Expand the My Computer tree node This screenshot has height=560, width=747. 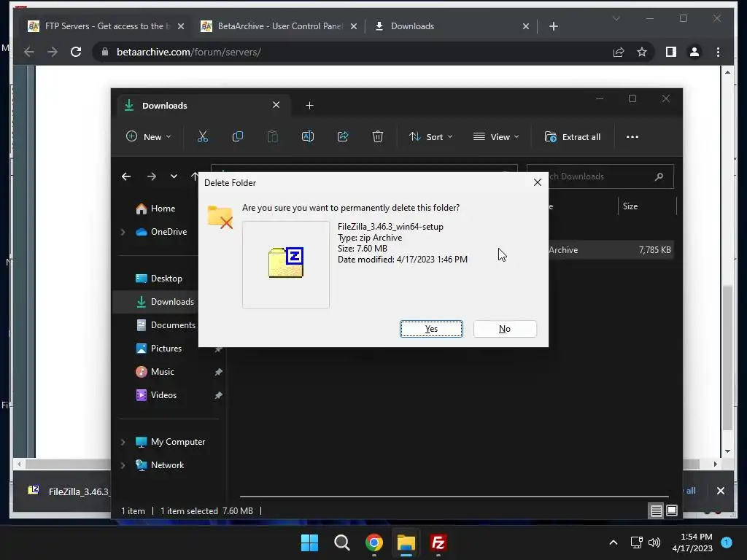tap(123, 442)
